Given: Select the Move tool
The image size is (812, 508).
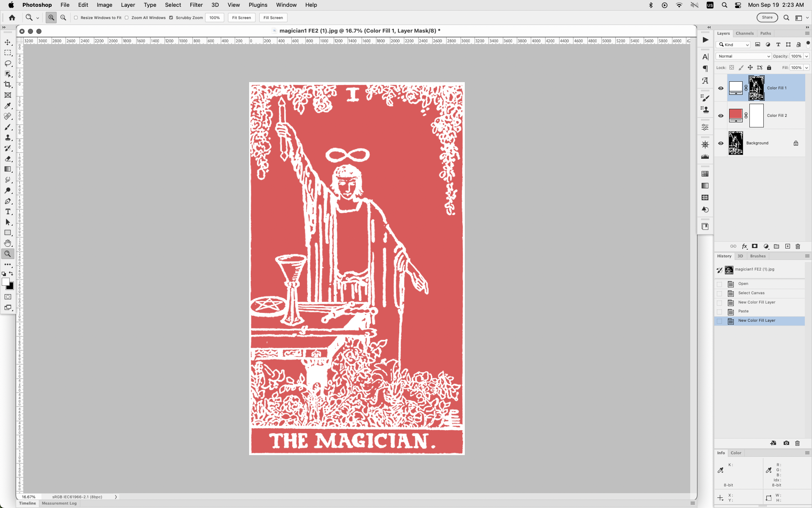Looking at the screenshot, I should tap(8, 42).
